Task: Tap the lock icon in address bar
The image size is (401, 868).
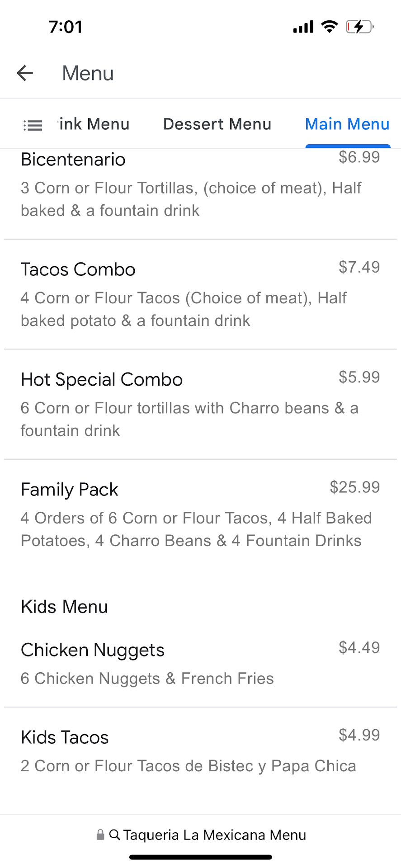Action: pyautogui.click(x=100, y=835)
